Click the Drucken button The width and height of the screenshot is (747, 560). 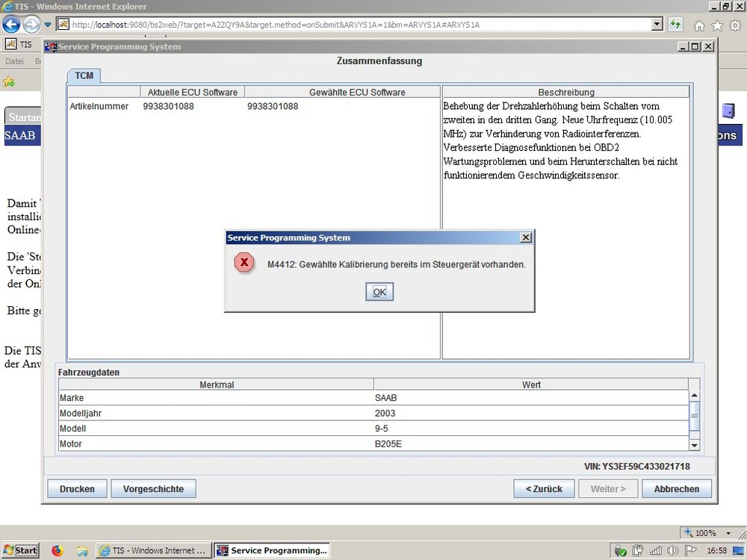pyautogui.click(x=77, y=488)
